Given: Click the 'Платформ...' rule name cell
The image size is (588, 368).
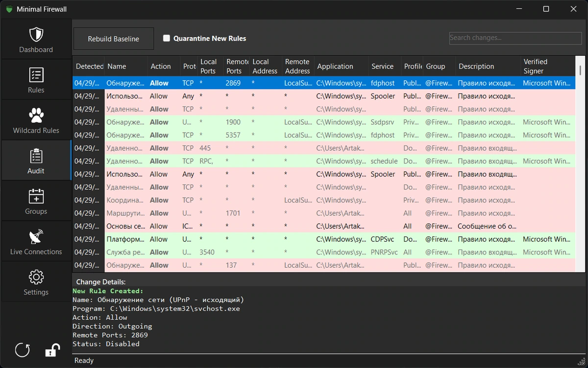Looking at the screenshot, I should [x=126, y=239].
